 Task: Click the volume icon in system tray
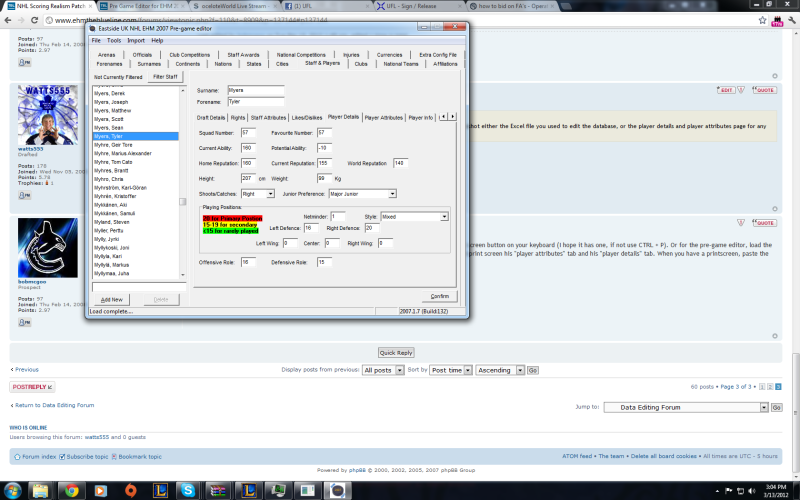pyautogui.click(x=751, y=491)
